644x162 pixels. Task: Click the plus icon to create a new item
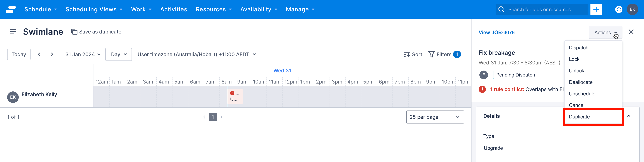click(x=596, y=9)
